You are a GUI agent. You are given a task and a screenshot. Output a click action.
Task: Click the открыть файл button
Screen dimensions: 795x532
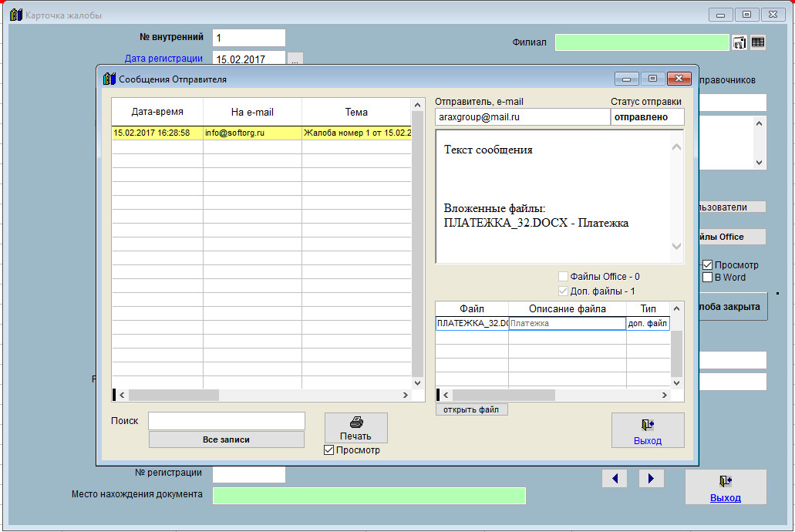(x=471, y=409)
